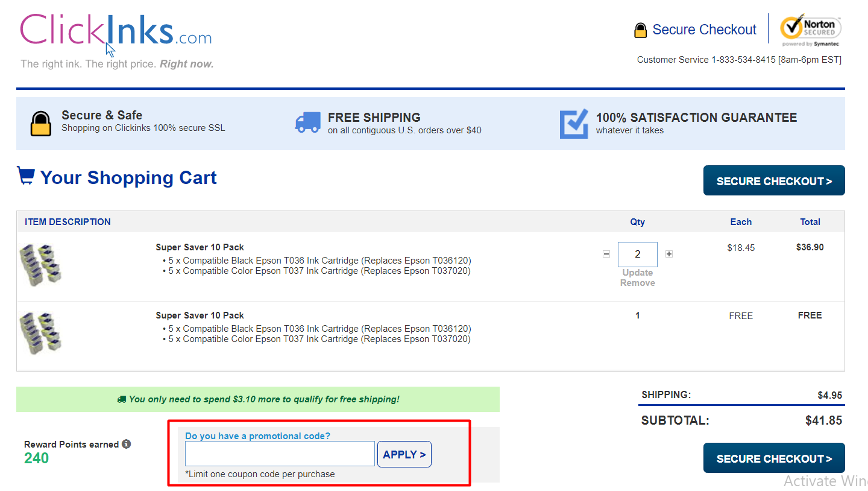Click 100% SATISFACTION GUARANTEE heading
This screenshot has height=491, width=868.
click(x=696, y=118)
